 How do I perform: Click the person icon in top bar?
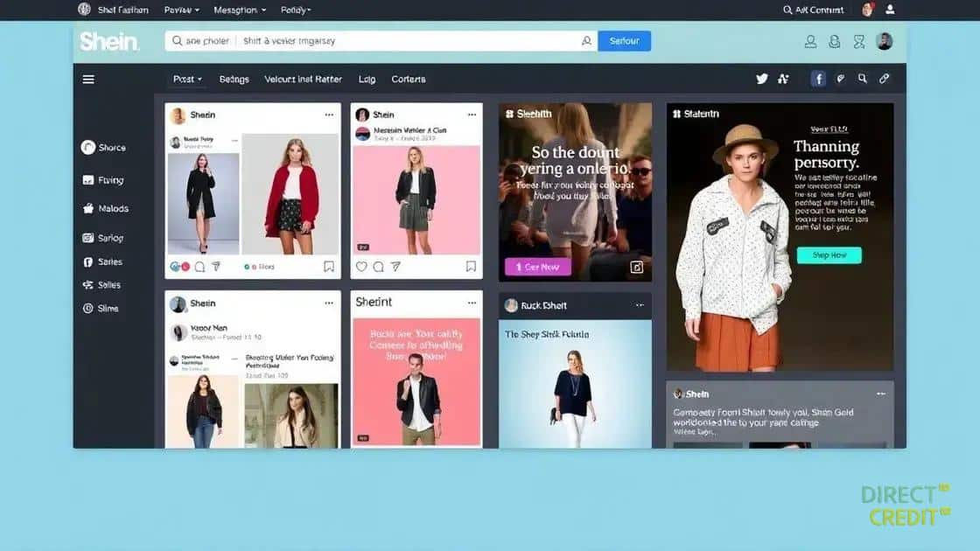[890, 10]
